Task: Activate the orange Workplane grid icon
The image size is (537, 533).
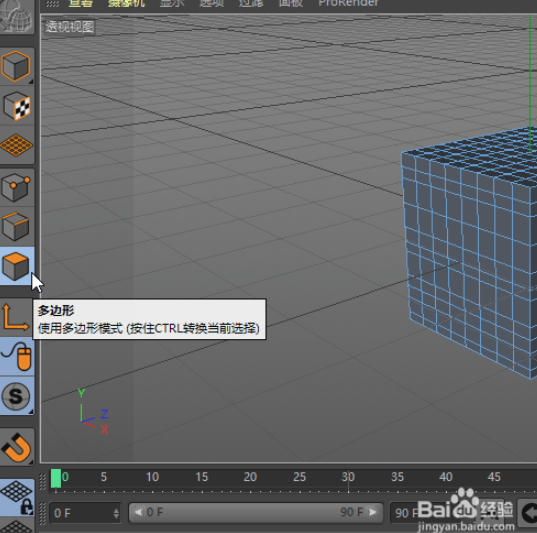Action: pos(16,145)
